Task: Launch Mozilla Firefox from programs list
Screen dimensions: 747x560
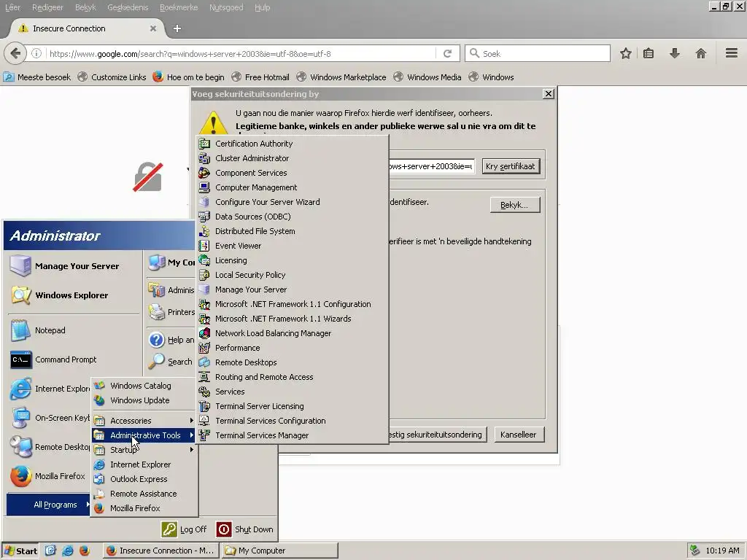Action: [x=144, y=508]
